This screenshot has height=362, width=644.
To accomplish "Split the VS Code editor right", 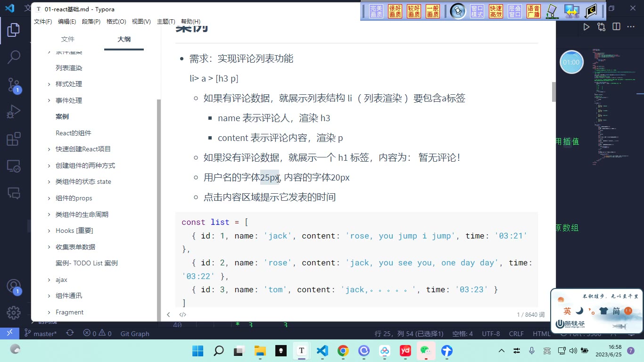I will [x=616, y=27].
